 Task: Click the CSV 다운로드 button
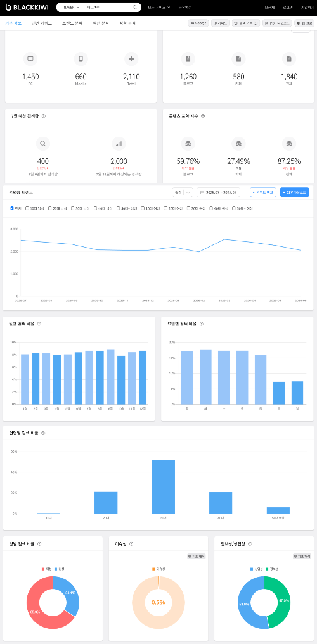294,193
